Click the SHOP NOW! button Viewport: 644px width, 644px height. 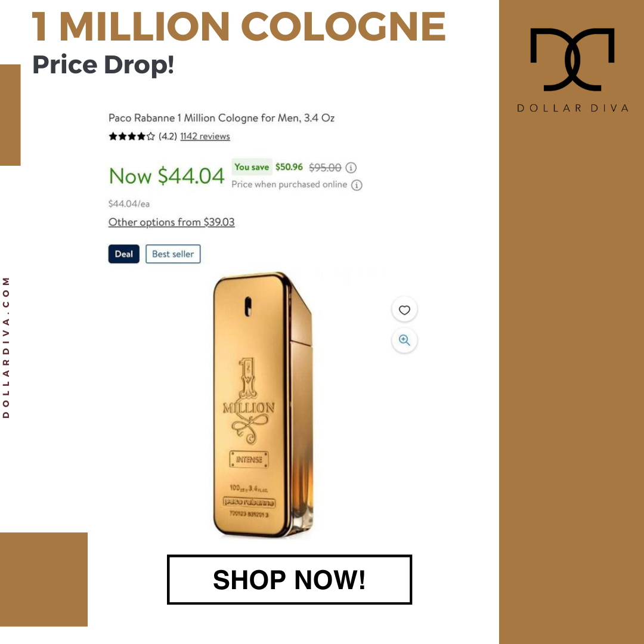pyautogui.click(x=289, y=580)
